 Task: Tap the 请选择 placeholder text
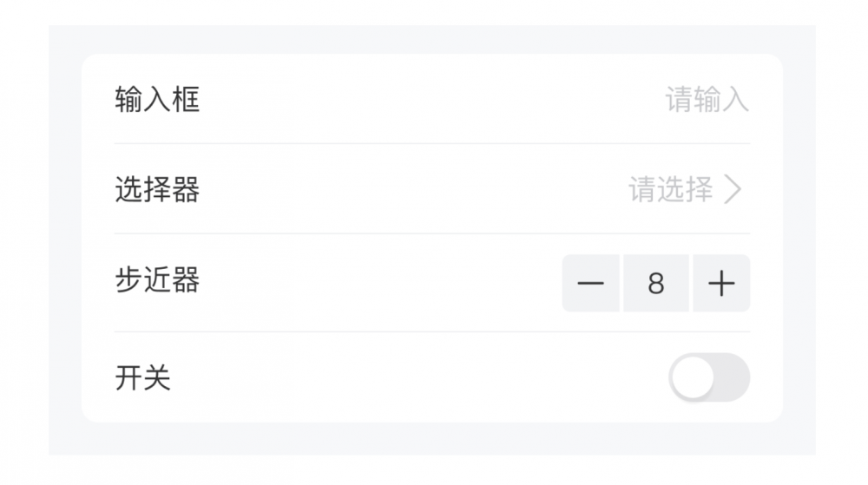tap(671, 189)
